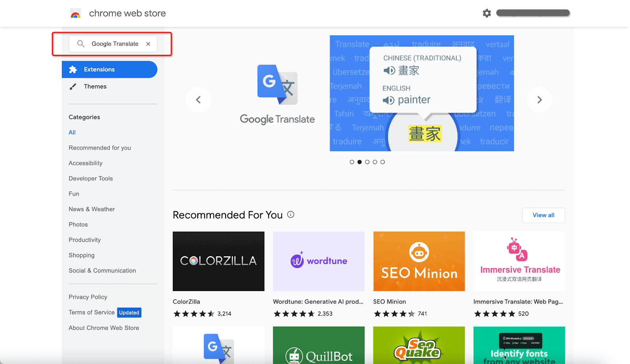The width and height of the screenshot is (630, 364).
Task: Open the Google Translate card in second row
Action: coord(219,345)
